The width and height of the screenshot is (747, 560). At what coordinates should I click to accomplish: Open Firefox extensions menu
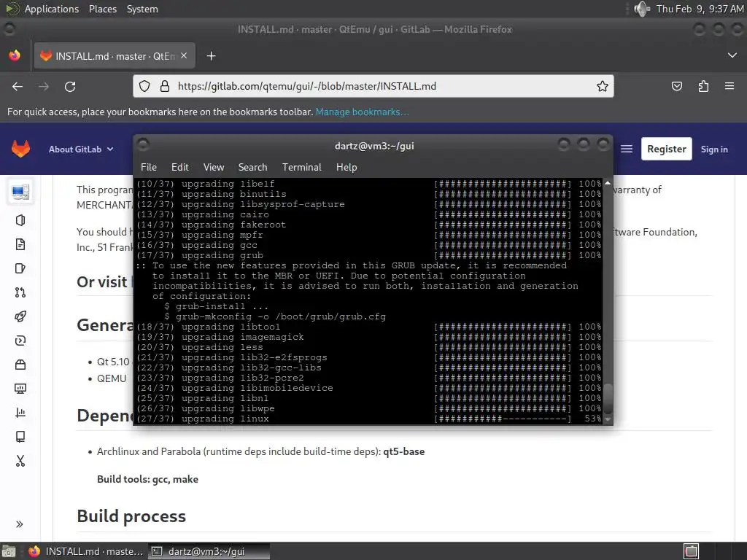703,86
